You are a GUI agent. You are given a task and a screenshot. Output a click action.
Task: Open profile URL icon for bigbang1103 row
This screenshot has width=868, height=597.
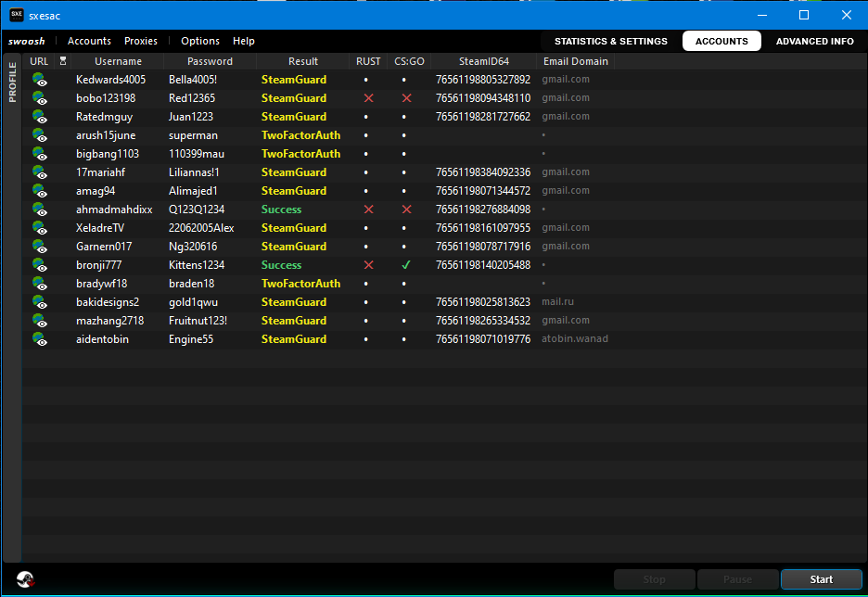click(x=39, y=154)
